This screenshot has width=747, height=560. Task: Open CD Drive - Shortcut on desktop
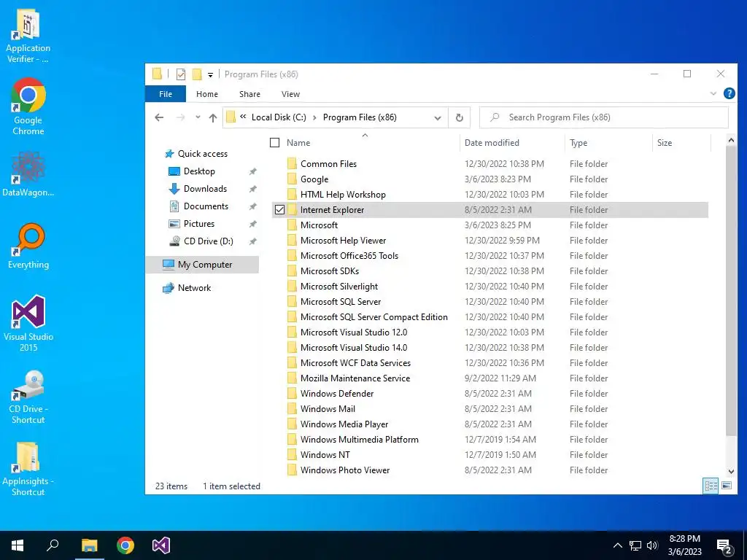(x=28, y=396)
